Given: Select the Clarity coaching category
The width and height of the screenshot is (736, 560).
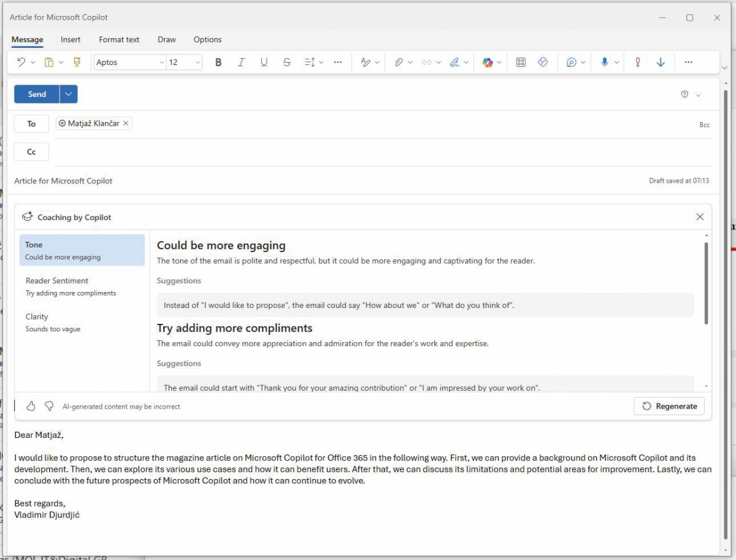Looking at the screenshot, I should tap(82, 323).
